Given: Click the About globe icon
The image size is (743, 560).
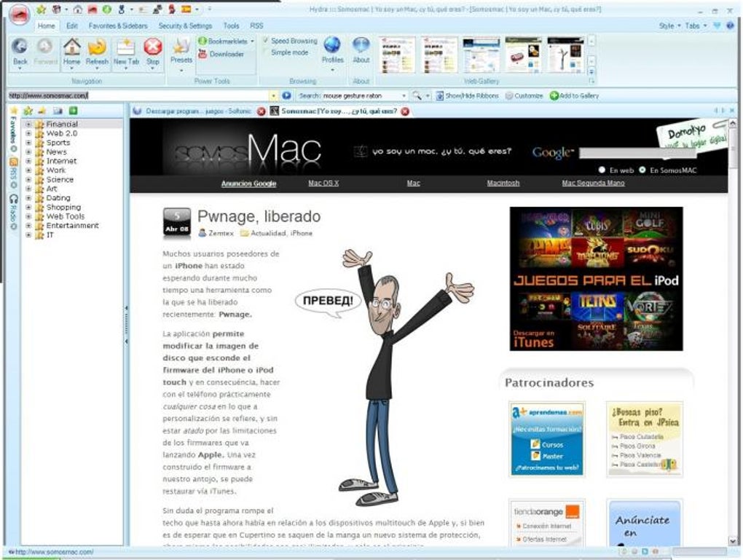Looking at the screenshot, I should [x=361, y=45].
